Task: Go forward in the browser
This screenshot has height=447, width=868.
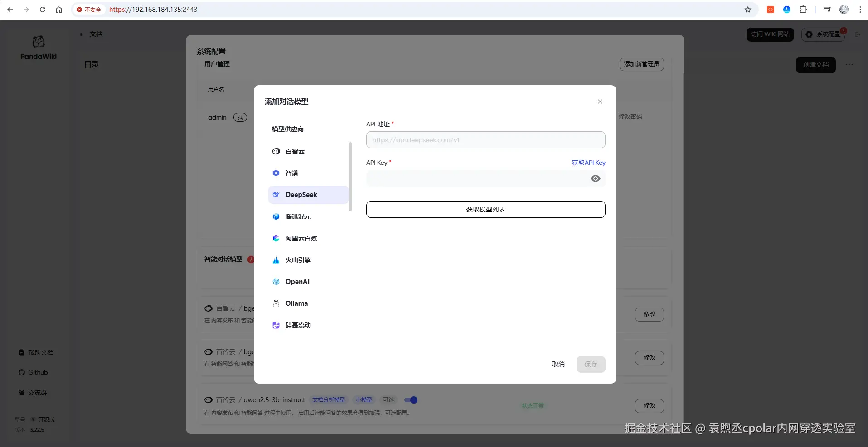Action: pyautogui.click(x=26, y=10)
